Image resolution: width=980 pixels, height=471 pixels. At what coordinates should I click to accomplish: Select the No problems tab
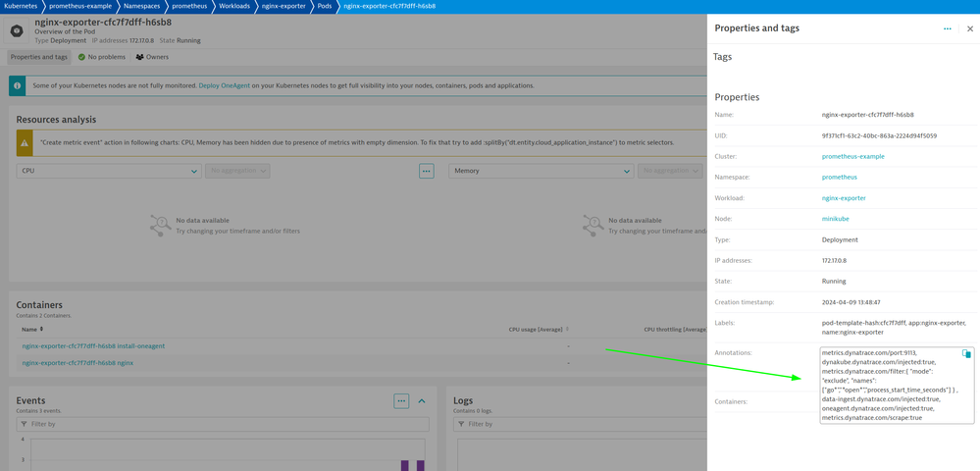click(101, 57)
